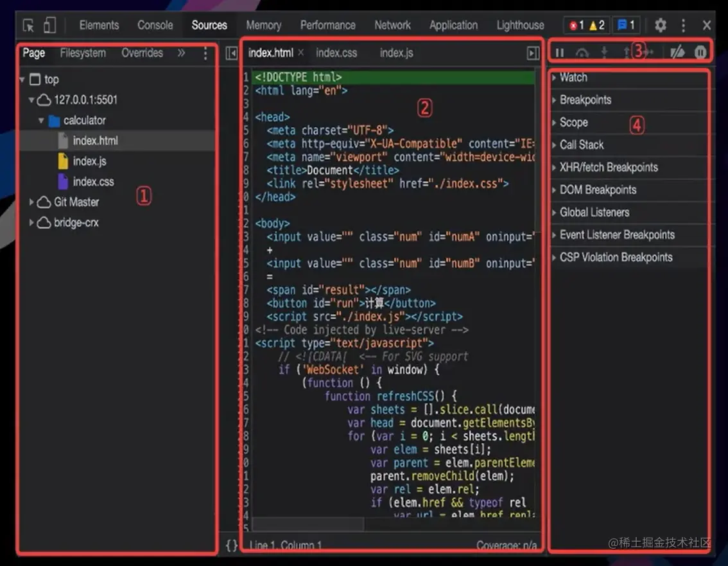Toggle pause on exceptions
The width and height of the screenshot is (728, 566).
(700, 53)
